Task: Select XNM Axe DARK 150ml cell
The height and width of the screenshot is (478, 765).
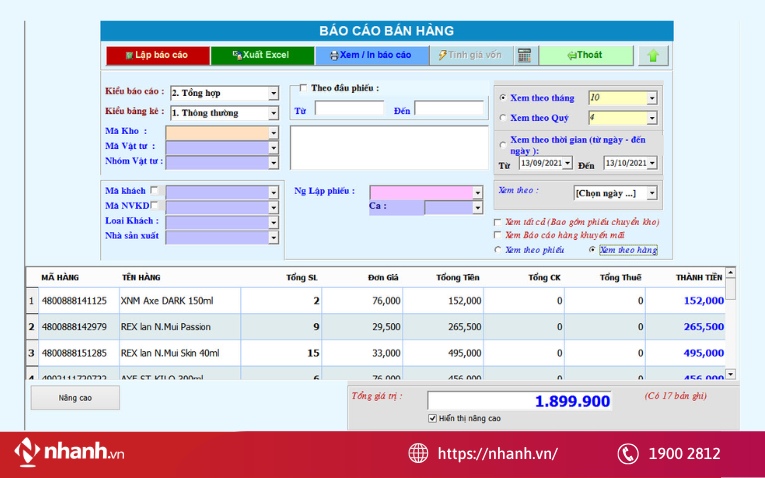Action: click(x=180, y=300)
